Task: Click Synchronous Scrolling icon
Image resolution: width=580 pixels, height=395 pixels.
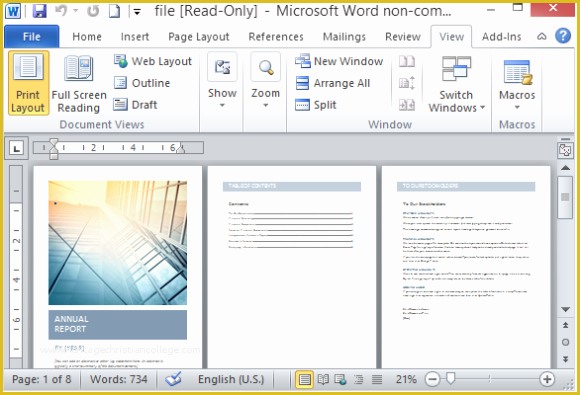Action: (x=407, y=83)
